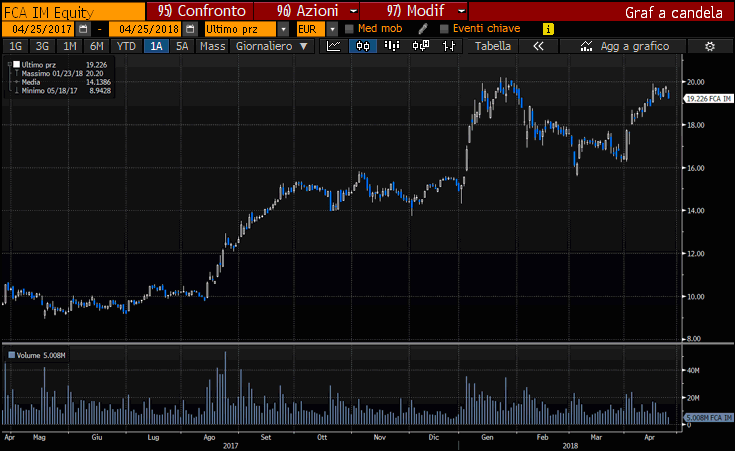Open the start date calendar picker

pyautogui.click(x=83, y=29)
